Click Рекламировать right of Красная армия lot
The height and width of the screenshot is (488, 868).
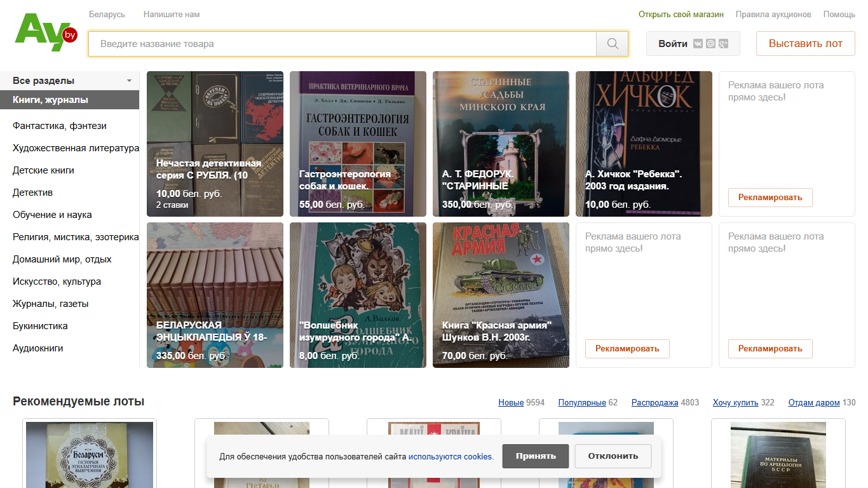tap(627, 349)
